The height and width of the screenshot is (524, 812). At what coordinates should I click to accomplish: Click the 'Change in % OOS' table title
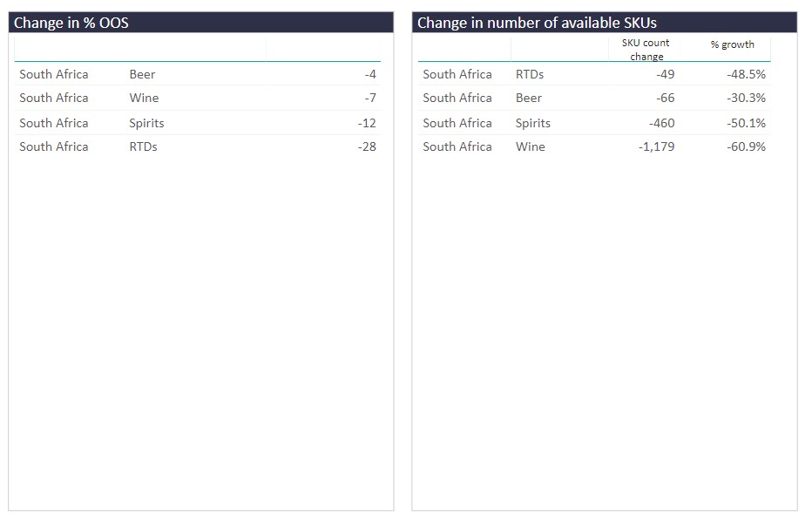(71, 23)
